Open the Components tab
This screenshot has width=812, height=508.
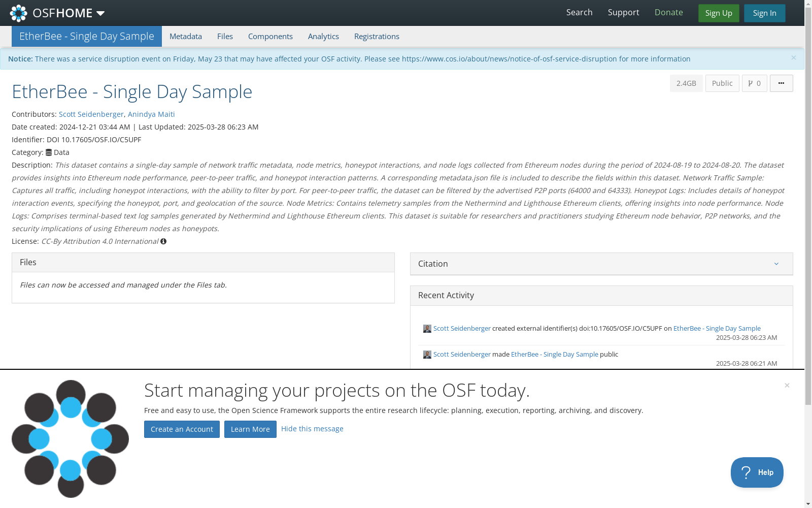coord(270,37)
